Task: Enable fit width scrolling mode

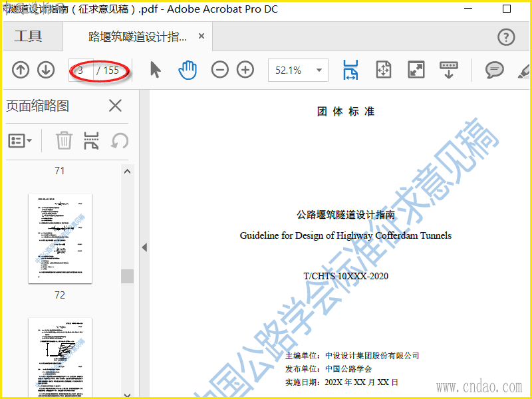Action: pos(350,70)
